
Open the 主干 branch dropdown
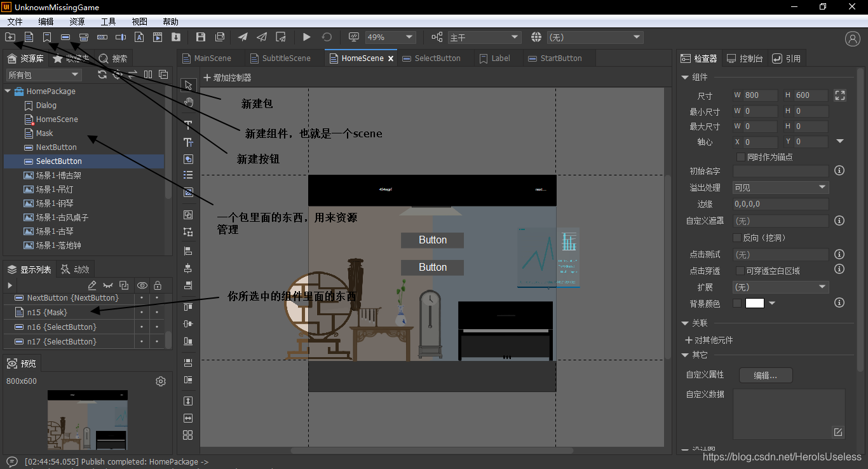click(x=484, y=37)
